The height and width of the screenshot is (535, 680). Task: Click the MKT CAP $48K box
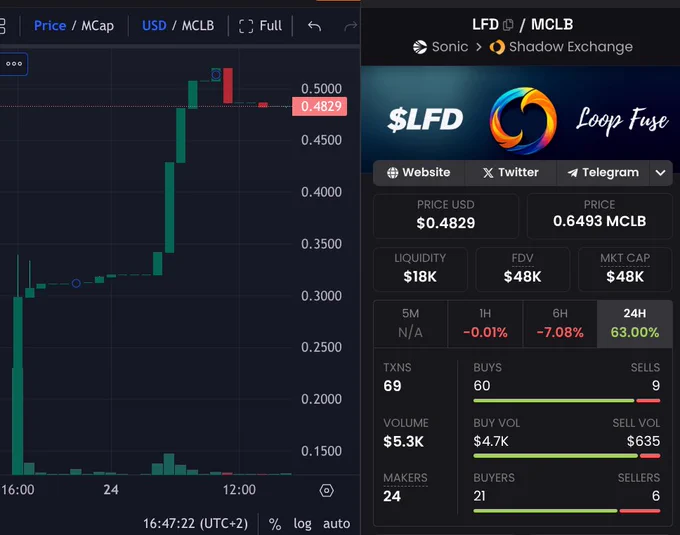point(625,269)
